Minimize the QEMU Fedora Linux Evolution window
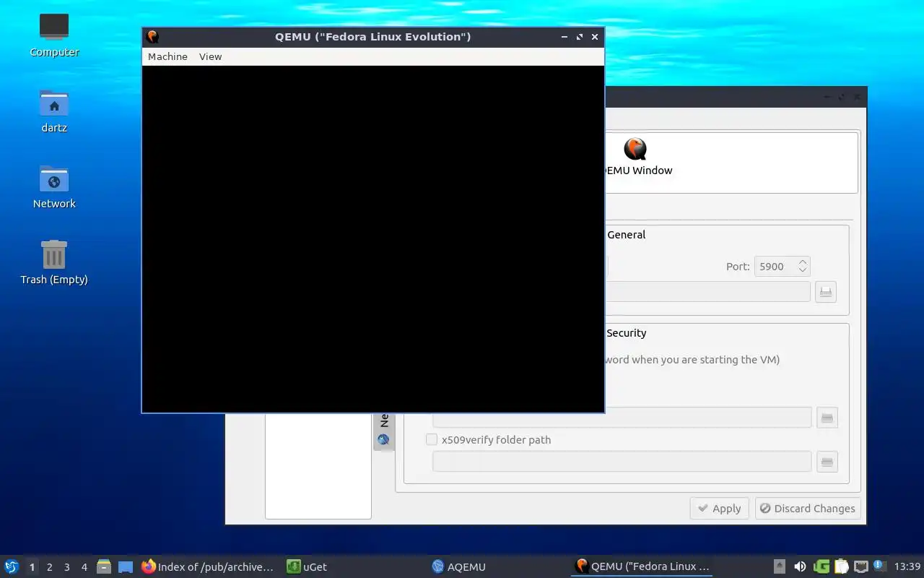924x578 pixels. pyautogui.click(x=565, y=37)
